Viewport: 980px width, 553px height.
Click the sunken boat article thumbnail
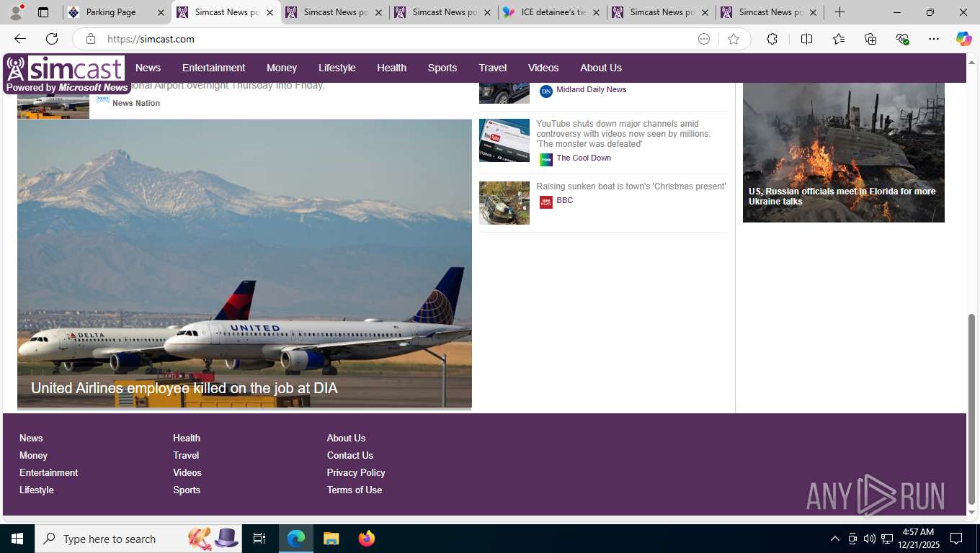click(504, 203)
